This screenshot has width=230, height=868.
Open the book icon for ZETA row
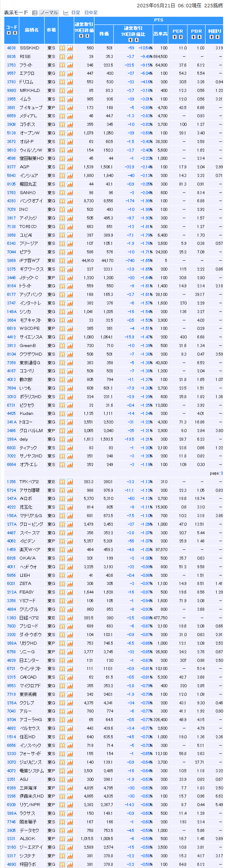point(62,583)
